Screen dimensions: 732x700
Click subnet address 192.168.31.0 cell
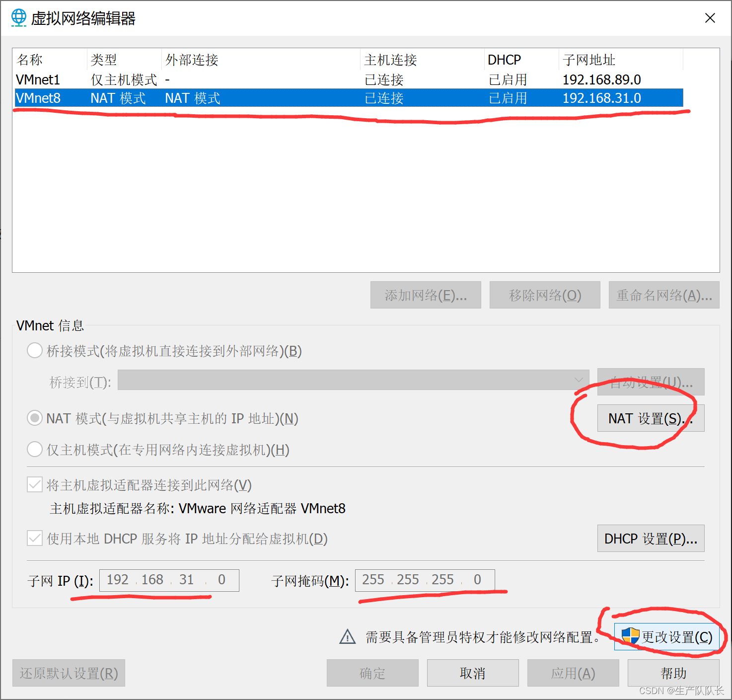[601, 98]
